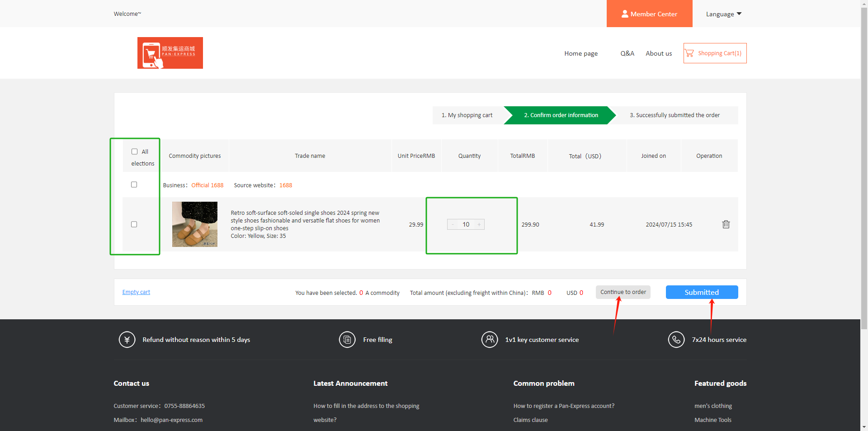Open Claims clause link
Image resolution: width=868 pixels, height=431 pixels.
(x=530, y=420)
